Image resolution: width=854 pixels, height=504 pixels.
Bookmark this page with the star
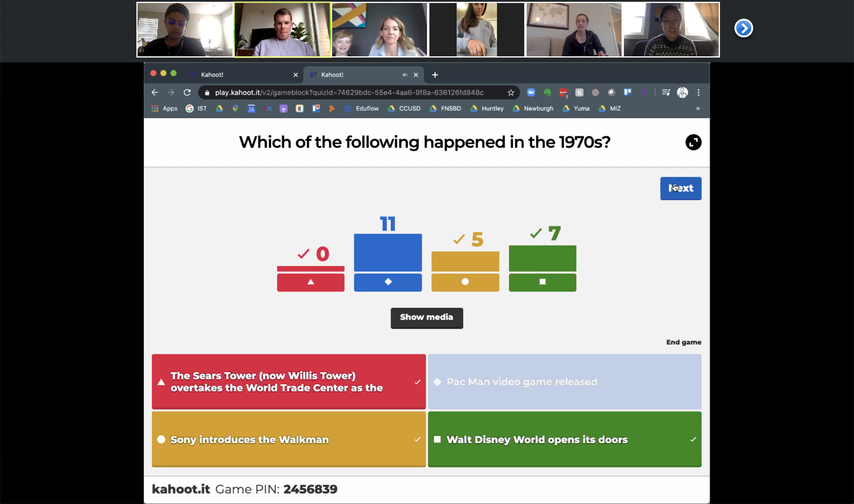(511, 92)
